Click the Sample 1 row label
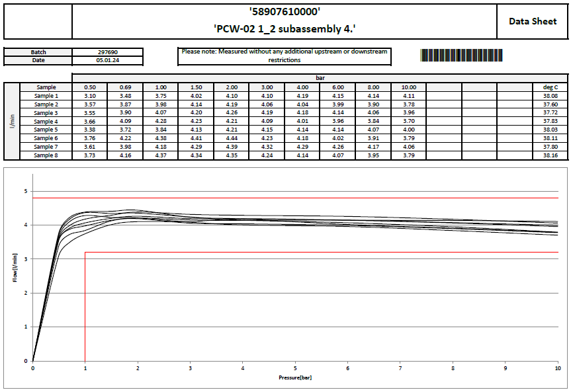 46,96
